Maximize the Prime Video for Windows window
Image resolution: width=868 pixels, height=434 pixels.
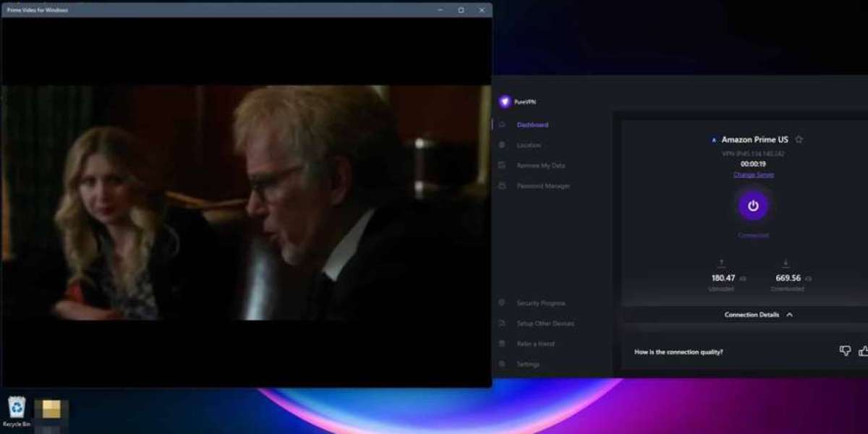pos(461,10)
